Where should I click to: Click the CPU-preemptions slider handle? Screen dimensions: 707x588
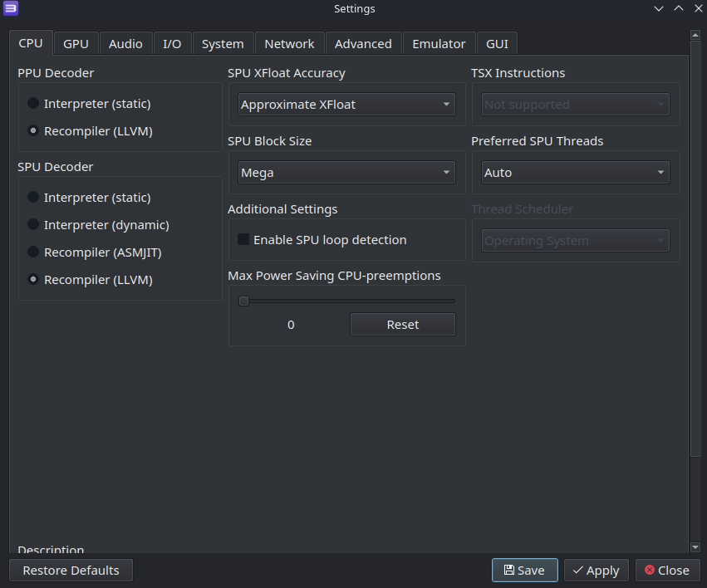coord(244,301)
